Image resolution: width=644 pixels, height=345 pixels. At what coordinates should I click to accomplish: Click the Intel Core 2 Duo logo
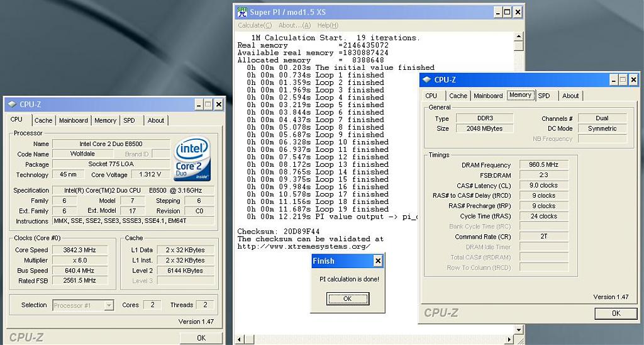click(192, 159)
